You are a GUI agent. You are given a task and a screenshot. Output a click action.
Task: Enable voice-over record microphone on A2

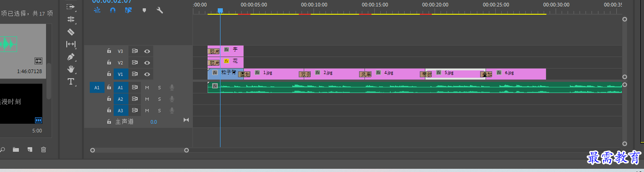pos(172,99)
